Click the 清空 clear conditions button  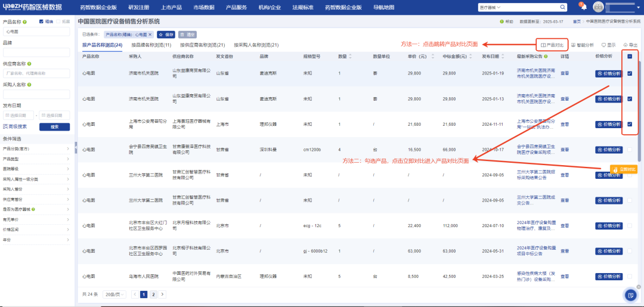tap(188, 35)
